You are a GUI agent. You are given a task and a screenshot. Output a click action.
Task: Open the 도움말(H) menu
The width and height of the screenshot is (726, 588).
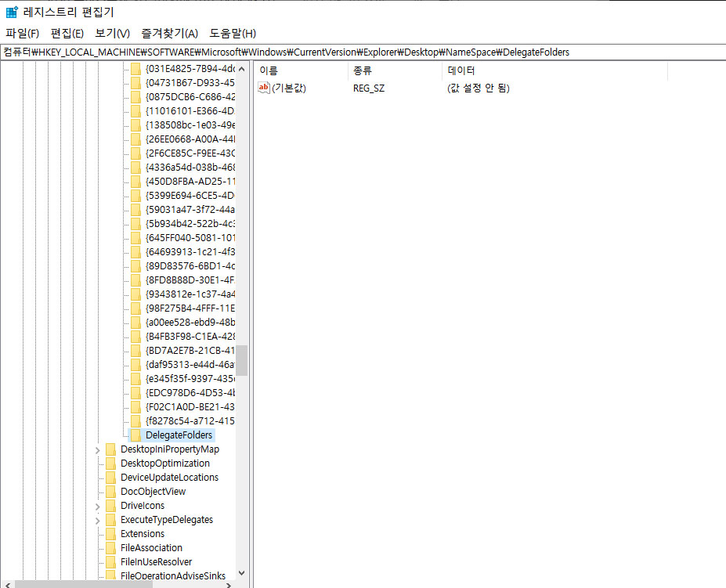coord(233,34)
